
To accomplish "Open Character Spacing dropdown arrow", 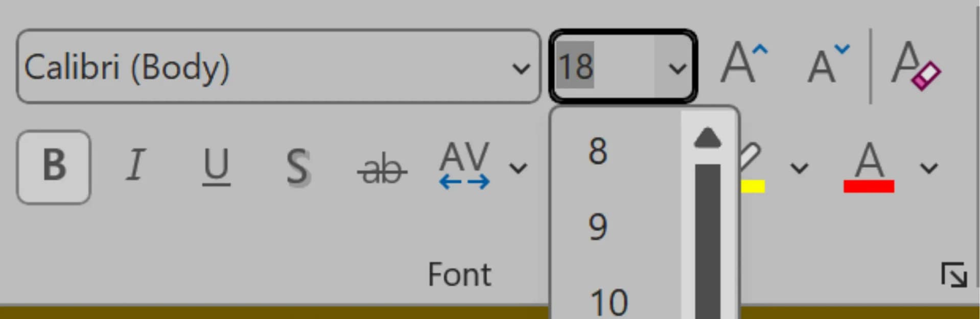I will click(518, 167).
